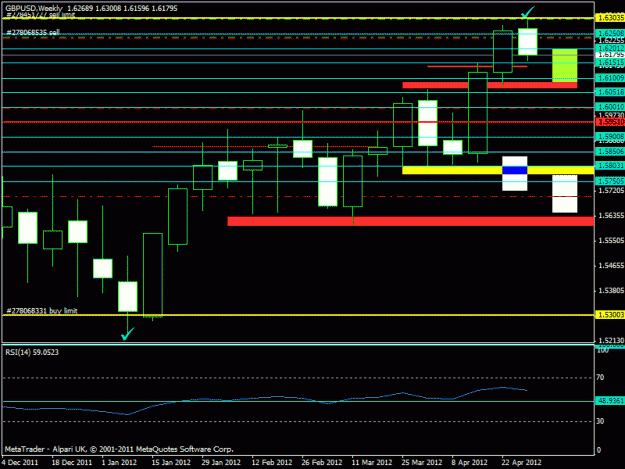The image size is (625, 469).
Task: Click the RSI 70 level label
Action: pos(600,377)
